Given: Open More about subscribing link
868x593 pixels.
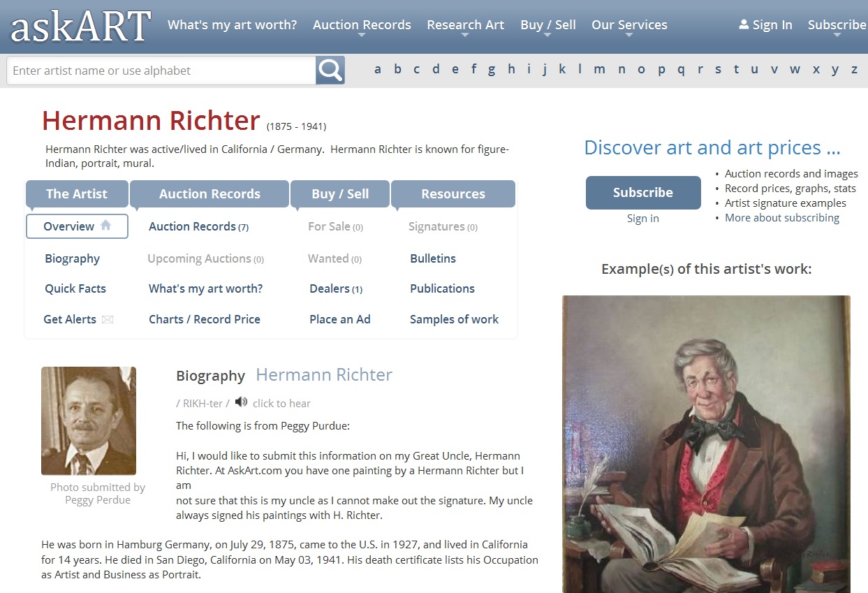Looking at the screenshot, I should 782,218.
